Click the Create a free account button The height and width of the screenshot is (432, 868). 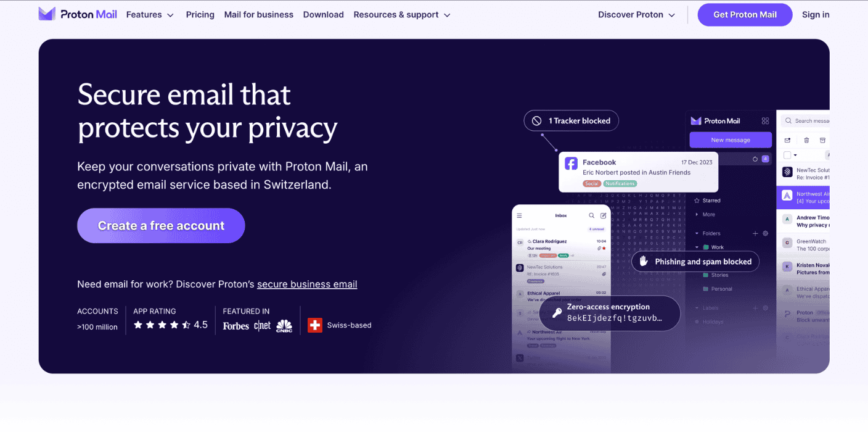coord(160,225)
